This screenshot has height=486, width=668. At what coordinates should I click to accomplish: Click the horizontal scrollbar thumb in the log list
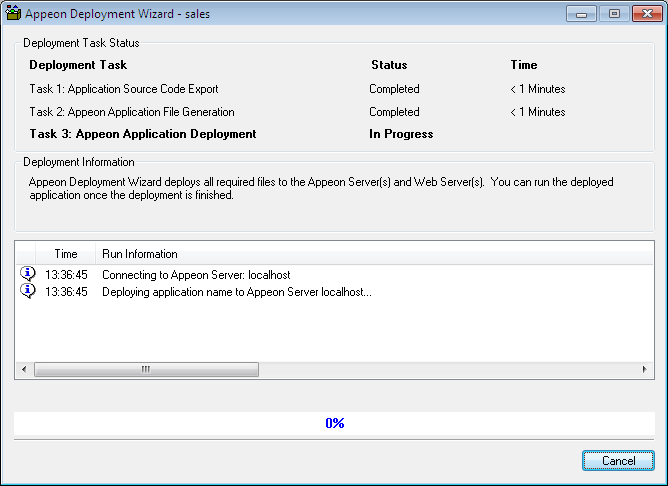(x=146, y=369)
